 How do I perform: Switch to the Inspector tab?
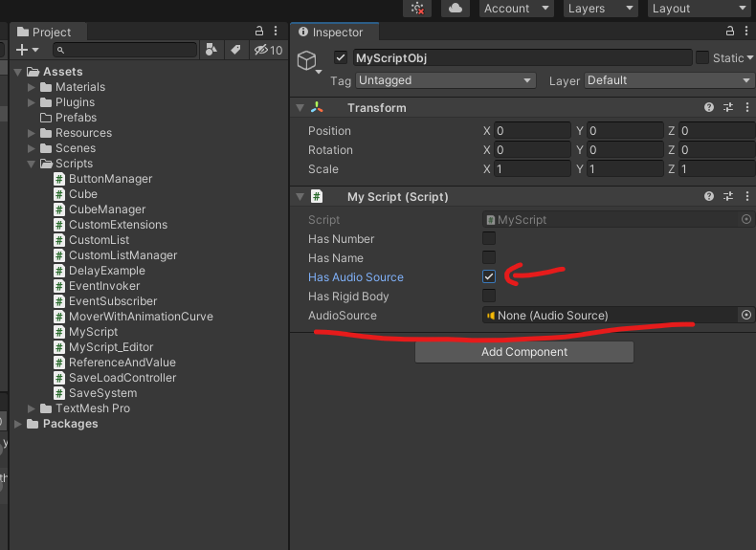(335, 32)
